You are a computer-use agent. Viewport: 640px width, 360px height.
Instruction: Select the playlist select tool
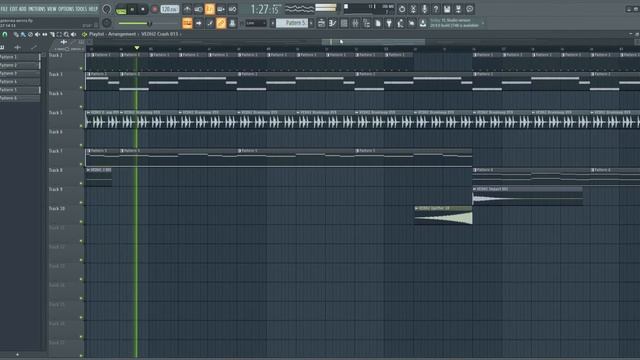pyautogui.click(x=59, y=35)
